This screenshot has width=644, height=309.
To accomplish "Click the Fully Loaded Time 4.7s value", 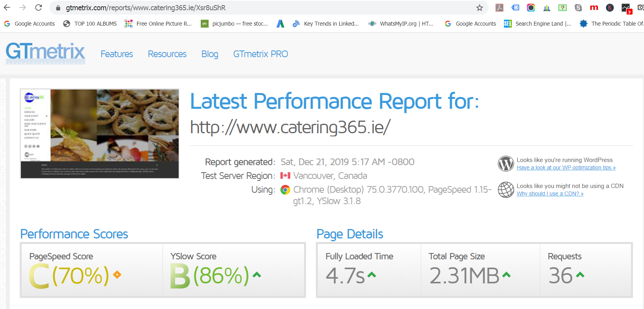I will coord(345,275).
